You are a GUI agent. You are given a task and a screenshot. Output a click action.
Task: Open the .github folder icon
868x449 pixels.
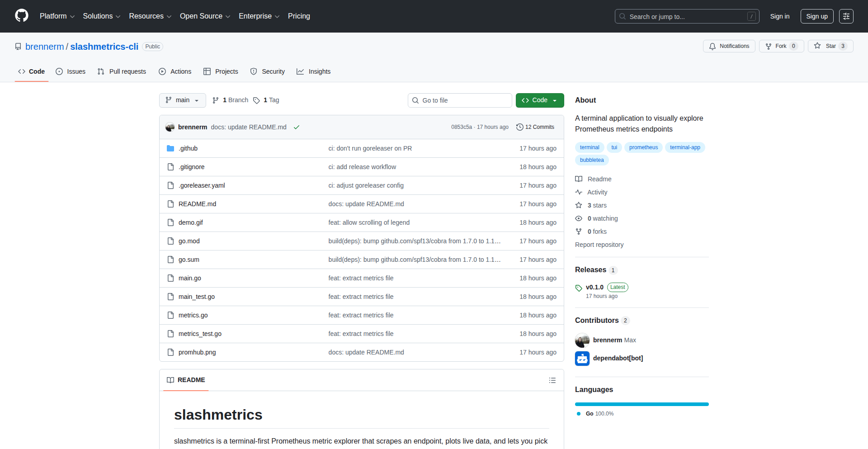click(171, 148)
